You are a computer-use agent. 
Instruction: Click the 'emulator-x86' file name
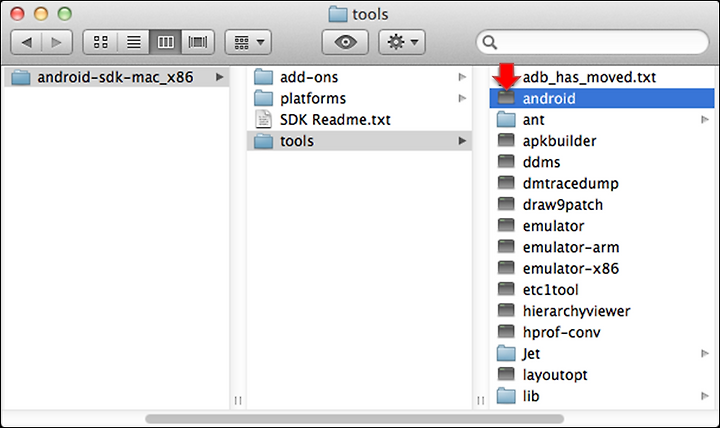coord(571,269)
